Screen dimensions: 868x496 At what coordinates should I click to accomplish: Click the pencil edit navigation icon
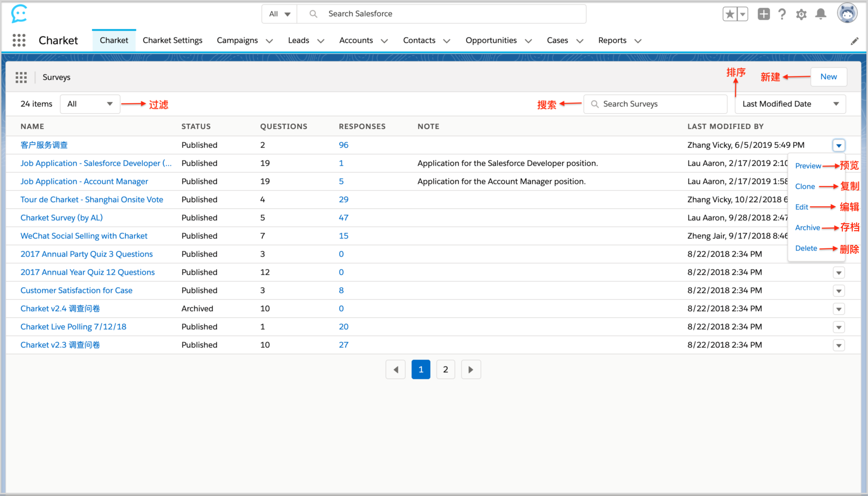855,41
